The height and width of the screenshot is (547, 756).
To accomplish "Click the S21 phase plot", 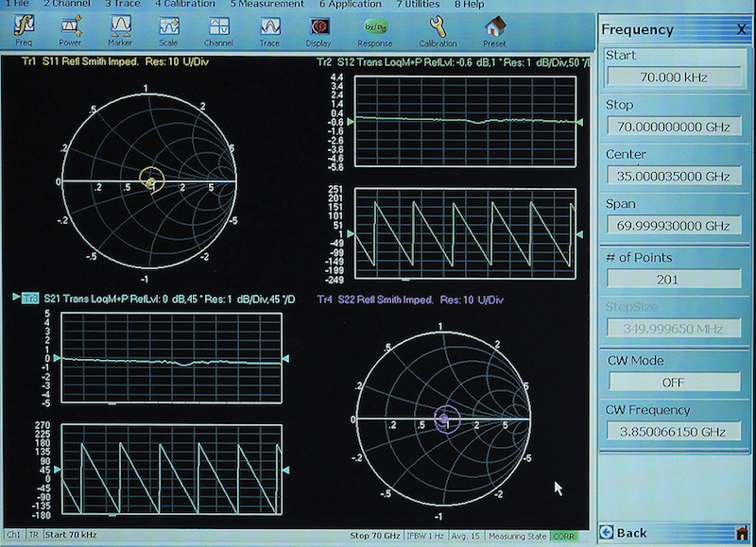I will 172,470.
